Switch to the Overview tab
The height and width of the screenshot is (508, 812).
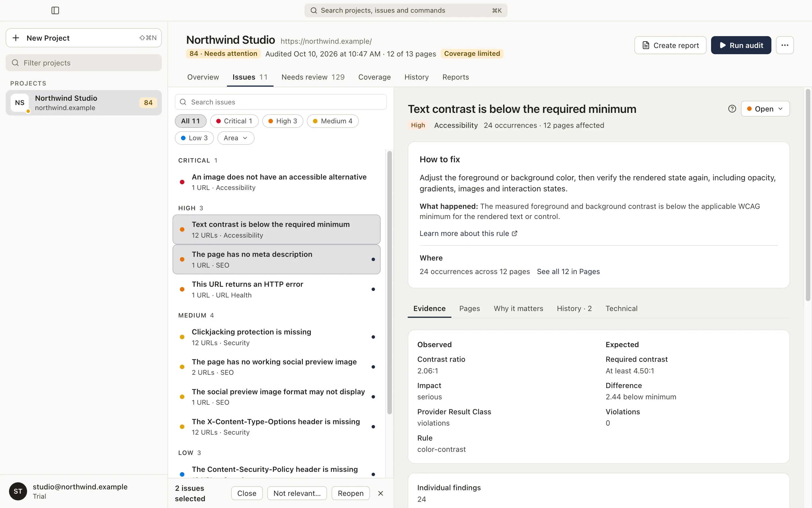(203, 77)
